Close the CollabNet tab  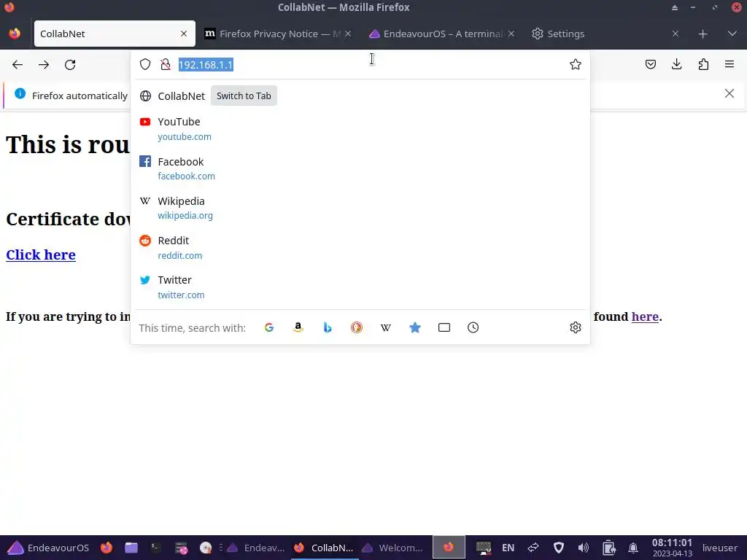(x=184, y=34)
